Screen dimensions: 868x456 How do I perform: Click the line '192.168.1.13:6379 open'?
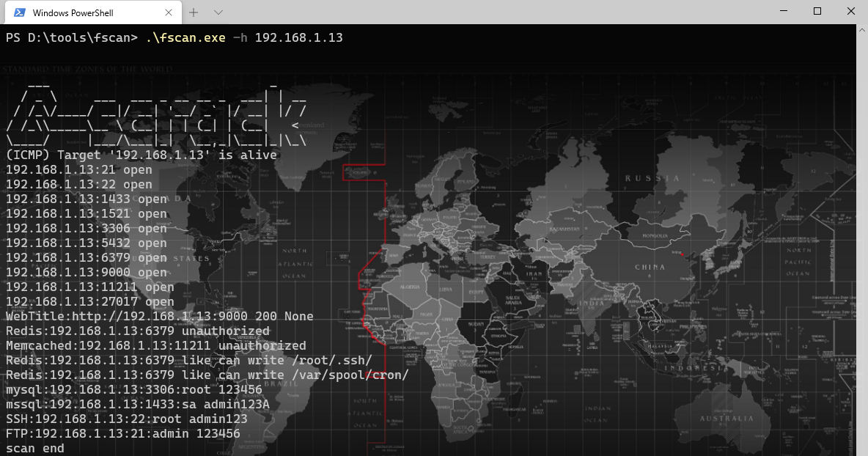(x=87, y=258)
